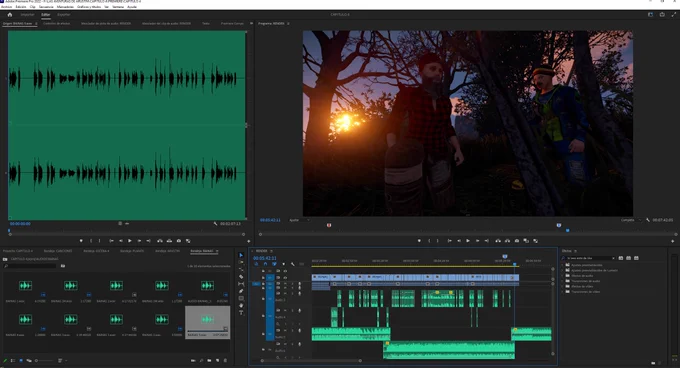Viewport: 680px width, 368px height.
Task: Play the clip in the Source monitor
Action: point(130,241)
